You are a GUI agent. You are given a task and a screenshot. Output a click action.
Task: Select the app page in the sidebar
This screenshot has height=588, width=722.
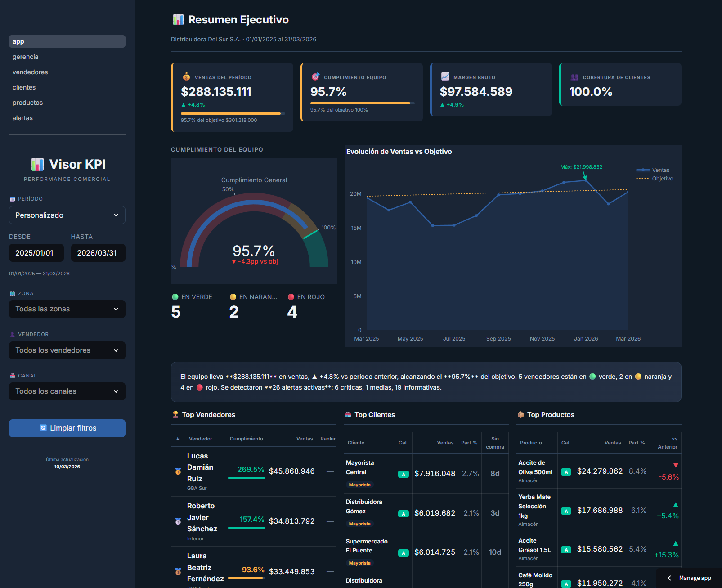tap(67, 41)
